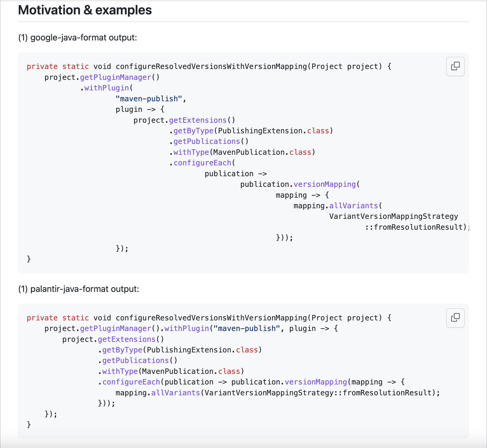The image size is (487, 448).
Task: Copy the google-java-format code block
Action: pos(455,66)
